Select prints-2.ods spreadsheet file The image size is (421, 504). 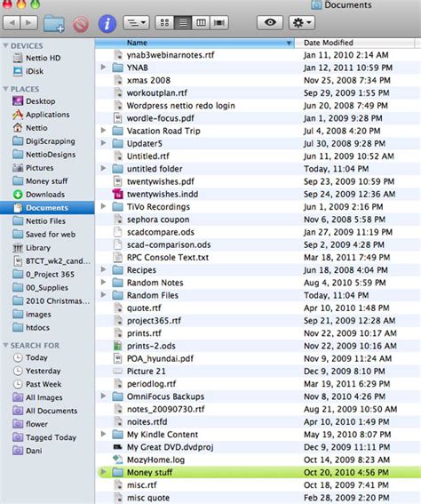click(x=151, y=346)
